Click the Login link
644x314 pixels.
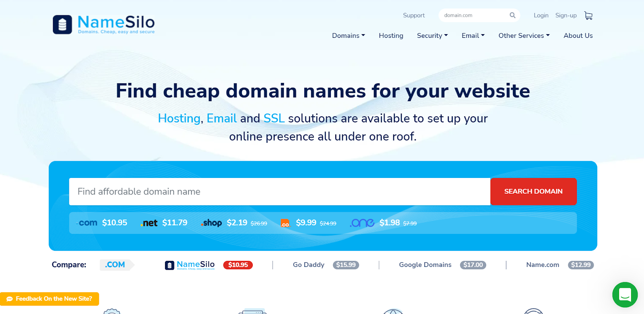click(x=541, y=15)
